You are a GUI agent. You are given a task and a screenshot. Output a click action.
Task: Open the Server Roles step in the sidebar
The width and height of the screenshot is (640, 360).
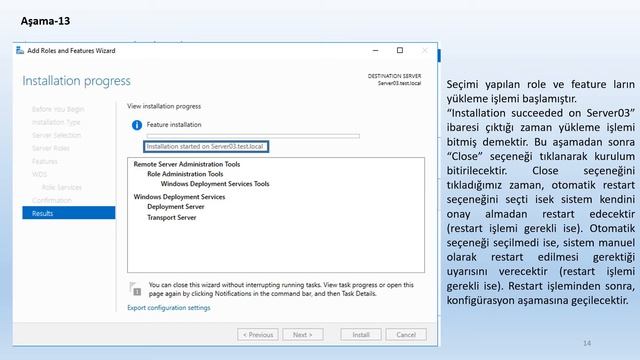click(x=51, y=148)
